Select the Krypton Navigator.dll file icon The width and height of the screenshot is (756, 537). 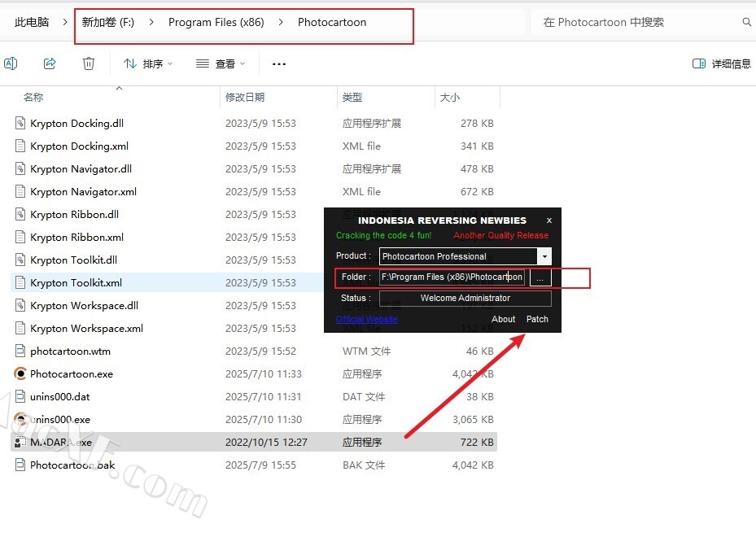tap(20, 168)
